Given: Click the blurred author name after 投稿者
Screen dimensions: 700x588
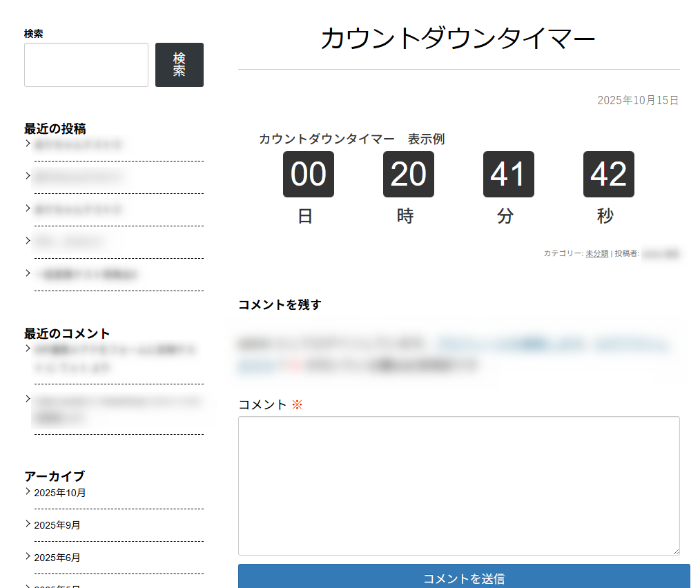Looking at the screenshot, I should 661,254.
